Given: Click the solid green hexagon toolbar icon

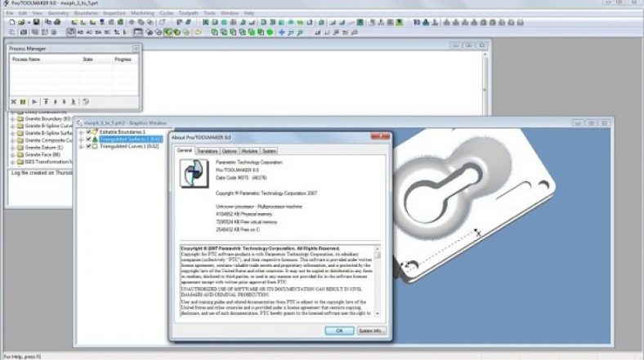Looking at the screenshot, I should click(x=270, y=32).
